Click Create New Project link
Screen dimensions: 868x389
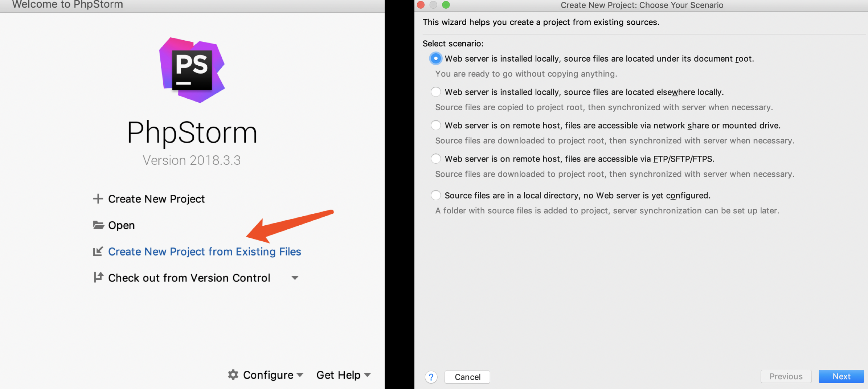[x=156, y=199]
